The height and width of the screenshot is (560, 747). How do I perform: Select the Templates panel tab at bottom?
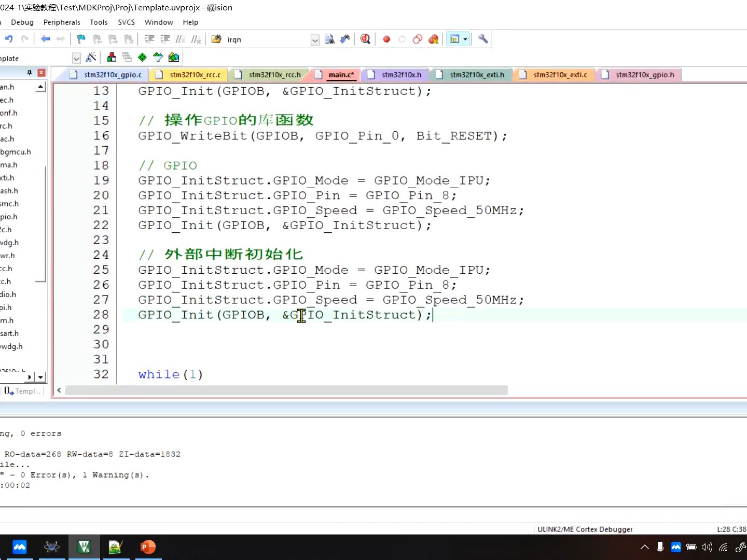click(23, 391)
